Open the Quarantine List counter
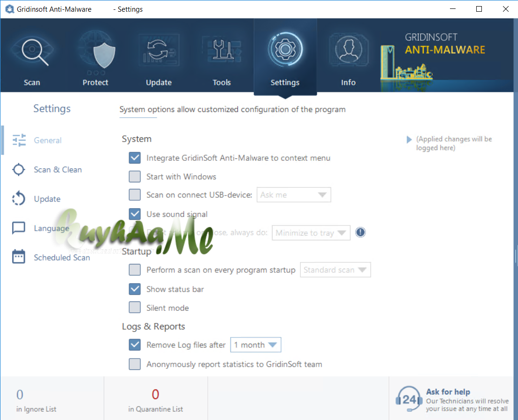Image resolution: width=518 pixels, height=420 pixels. [x=155, y=394]
